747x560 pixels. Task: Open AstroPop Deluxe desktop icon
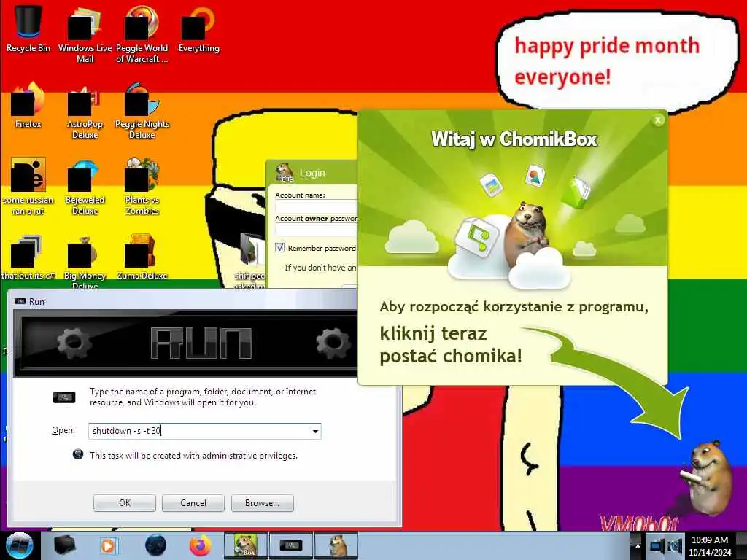tap(85, 109)
